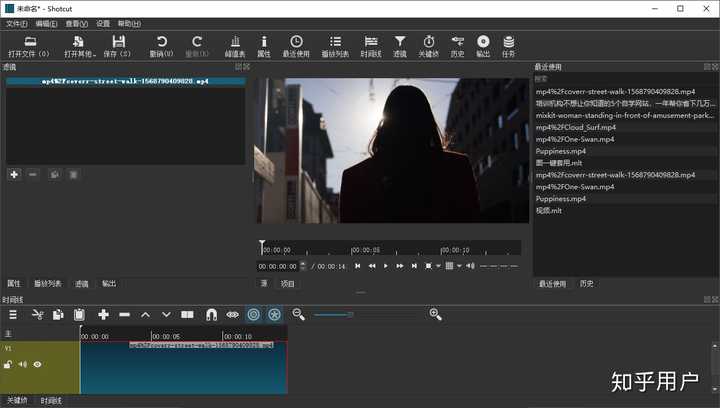Image resolution: width=720 pixels, height=408 pixels.
Task: Click the Open File toolbar icon
Action: [x=29, y=41]
